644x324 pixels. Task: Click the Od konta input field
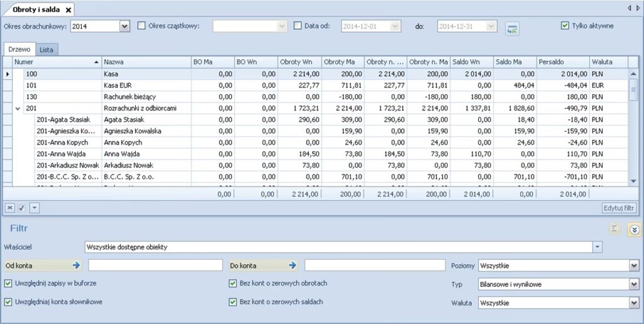tap(155, 265)
